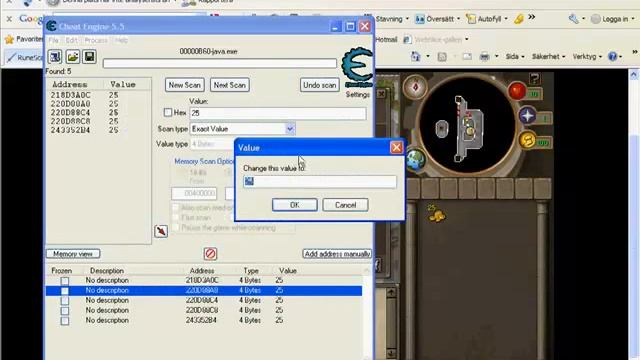Toggle the Hex checkbox
The width and height of the screenshot is (640, 360).
168,112
